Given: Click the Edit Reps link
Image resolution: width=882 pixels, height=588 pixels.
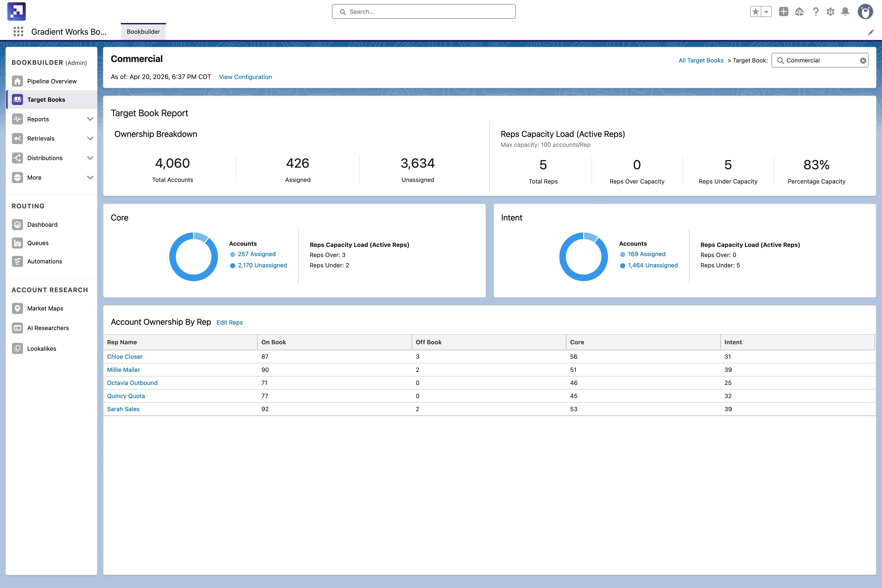Looking at the screenshot, I should pos(229,322).
